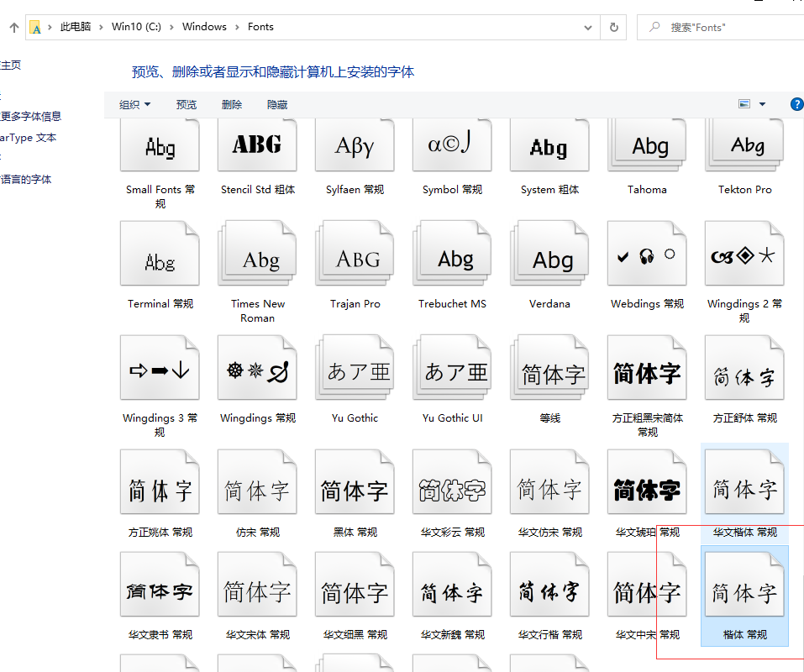Click the 删除 toolbar button
The image size is (804, 672).
point(231,104)
